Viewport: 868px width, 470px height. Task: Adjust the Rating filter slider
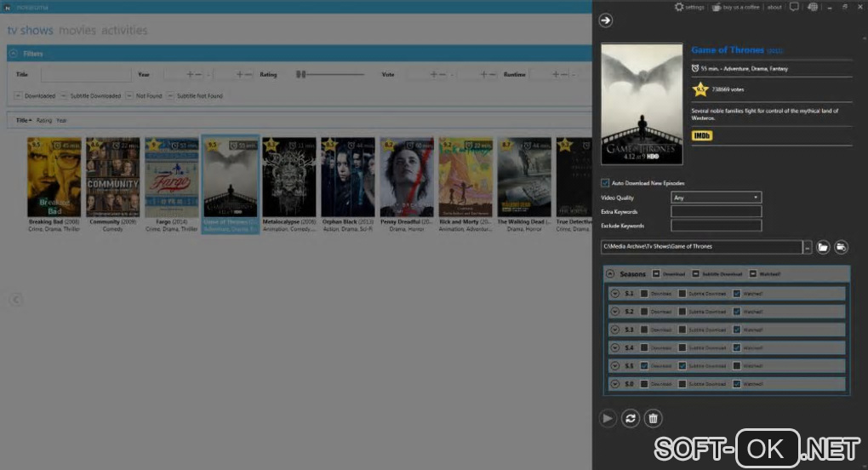330,74
